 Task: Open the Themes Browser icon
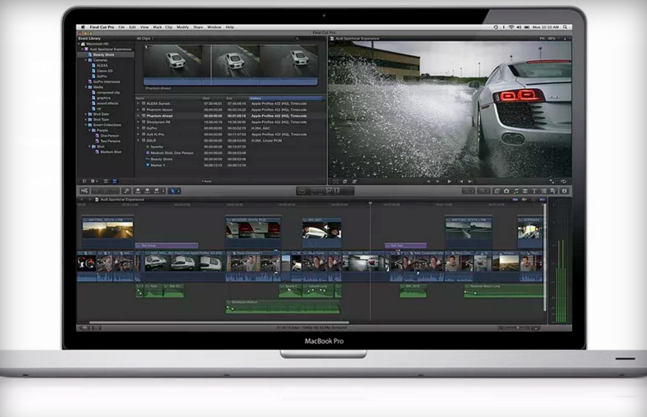(553, 191)
